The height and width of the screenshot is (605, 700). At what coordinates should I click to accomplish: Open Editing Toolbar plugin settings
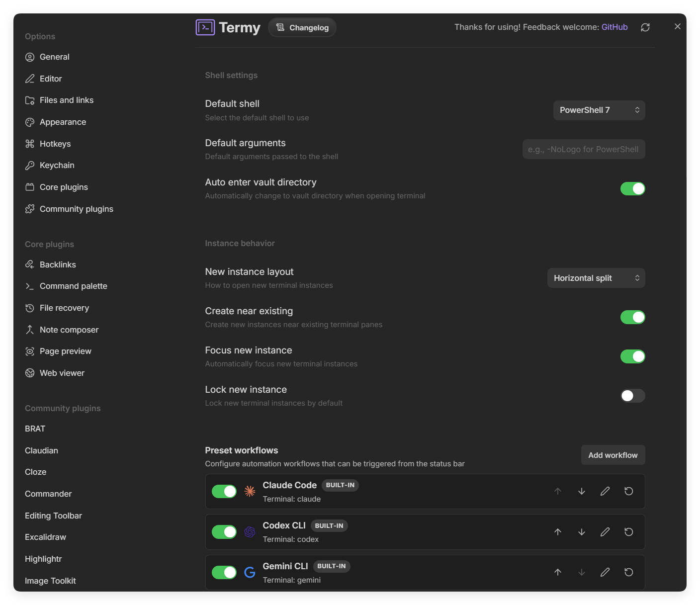(x=53, y=516)
